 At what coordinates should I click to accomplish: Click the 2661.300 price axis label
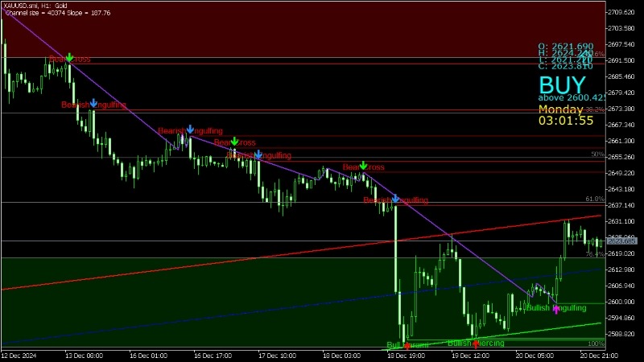pyautogui.click(x=621, y=141)
